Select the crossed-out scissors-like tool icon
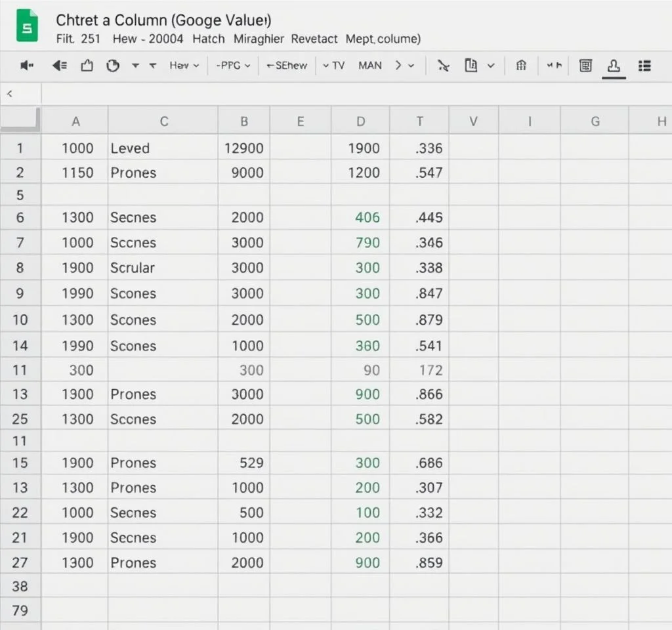 [x=444, y=66]
